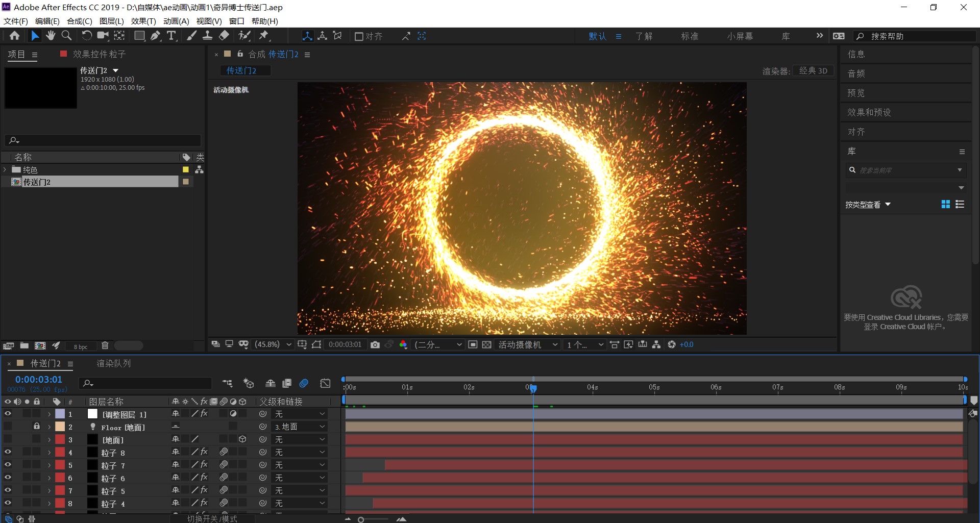Screen dimensions: 980x523
Task: Open the 按类型查看 library dropdown
Action: pyautogui.click(x=868, y=205)
